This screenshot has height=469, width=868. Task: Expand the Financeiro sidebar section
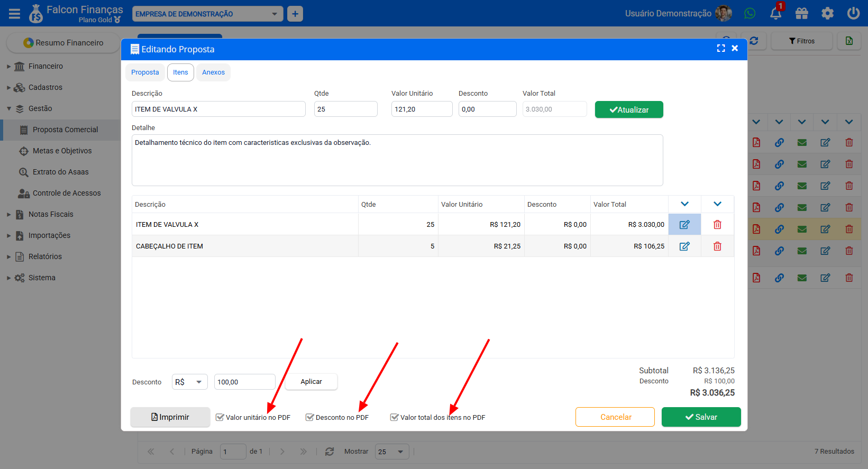(x=9, y=67)
